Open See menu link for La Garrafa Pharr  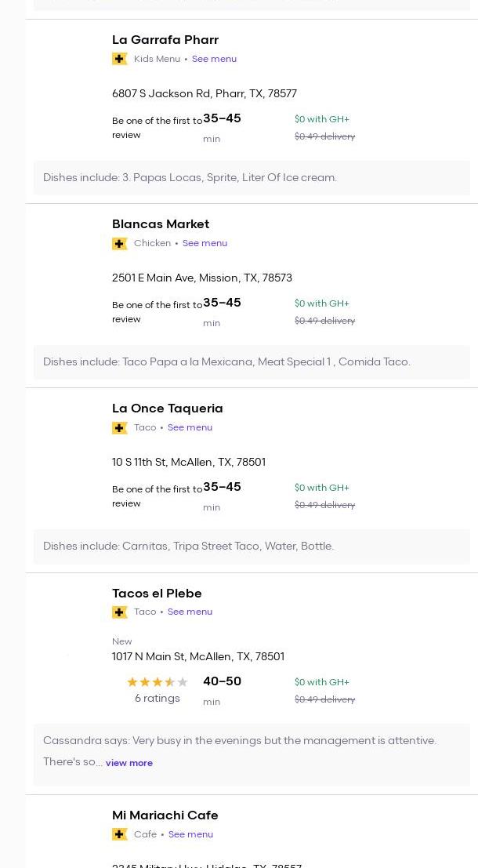214,60
